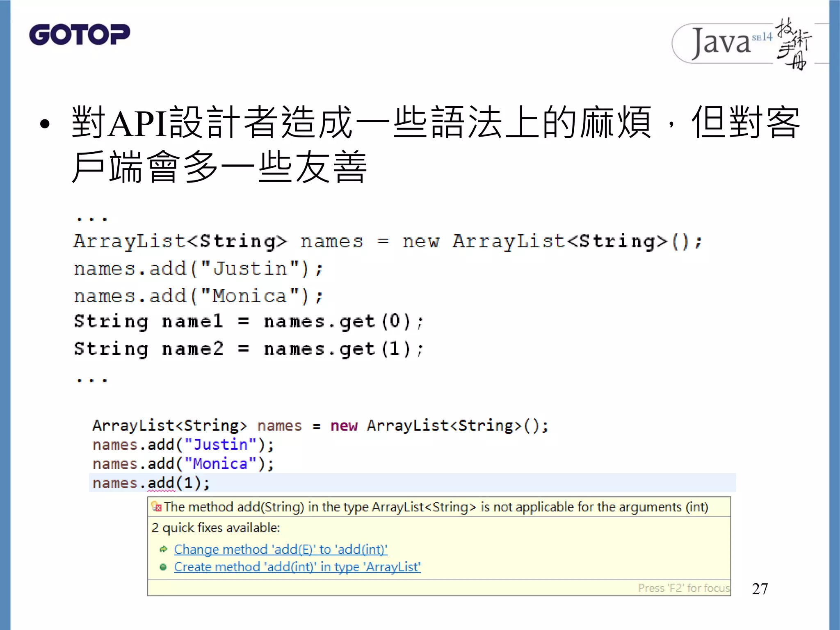Click the error message about add(String)
The height and width of the screenshot is (630, 840).
(x=436, y=507)
